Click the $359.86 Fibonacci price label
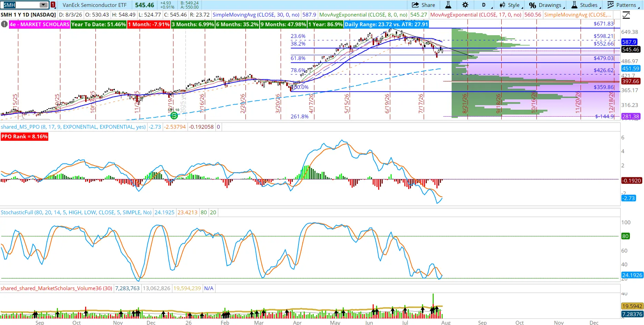This screenshot has width=644, height=325. 604,87
